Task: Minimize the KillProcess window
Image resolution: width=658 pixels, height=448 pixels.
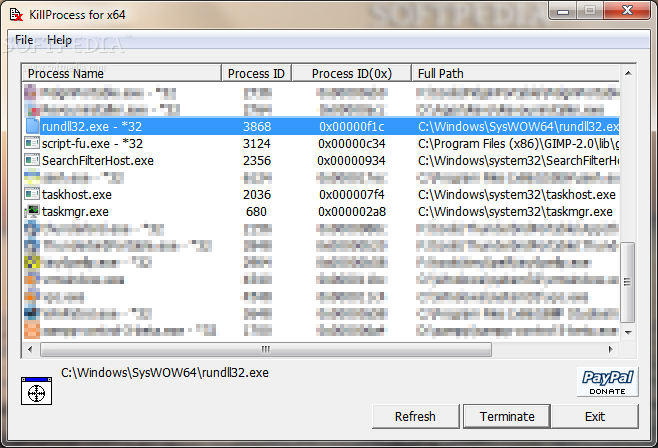Action: [563, 11]
